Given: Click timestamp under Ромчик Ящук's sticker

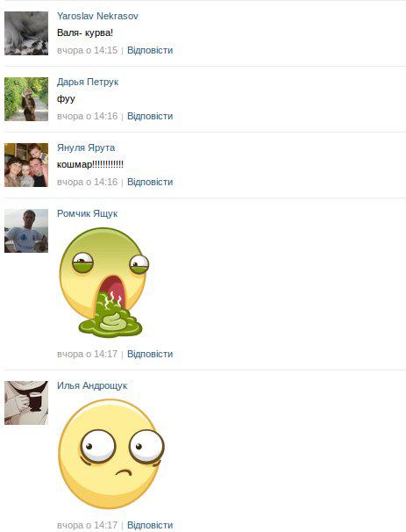Looking at the screenshot, I should coord(87,354).
